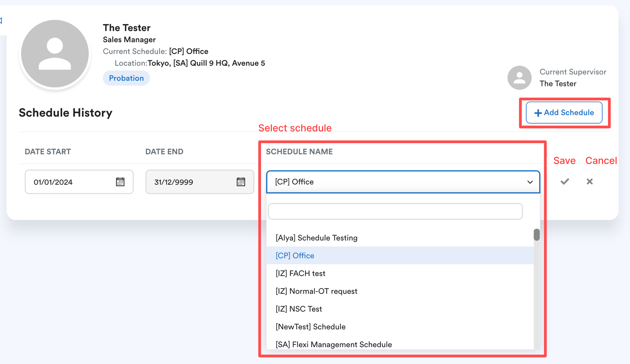
Task: Click the Probation status badge
Action: click(126, 78)
